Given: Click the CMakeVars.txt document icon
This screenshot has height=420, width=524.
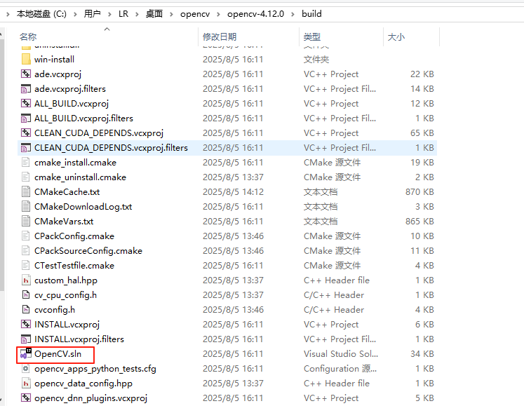Looking at the screenshot, I should [26, 221].
